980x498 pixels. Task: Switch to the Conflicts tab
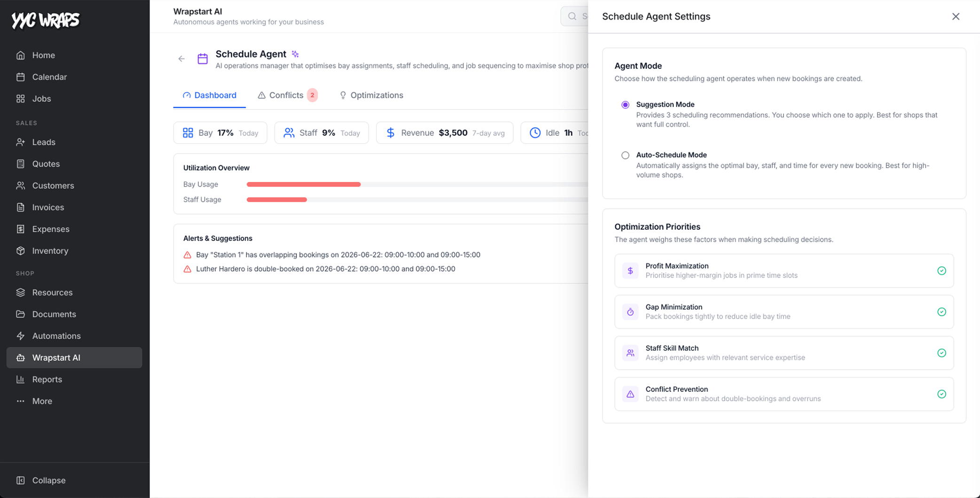click(x=287, y=95)
